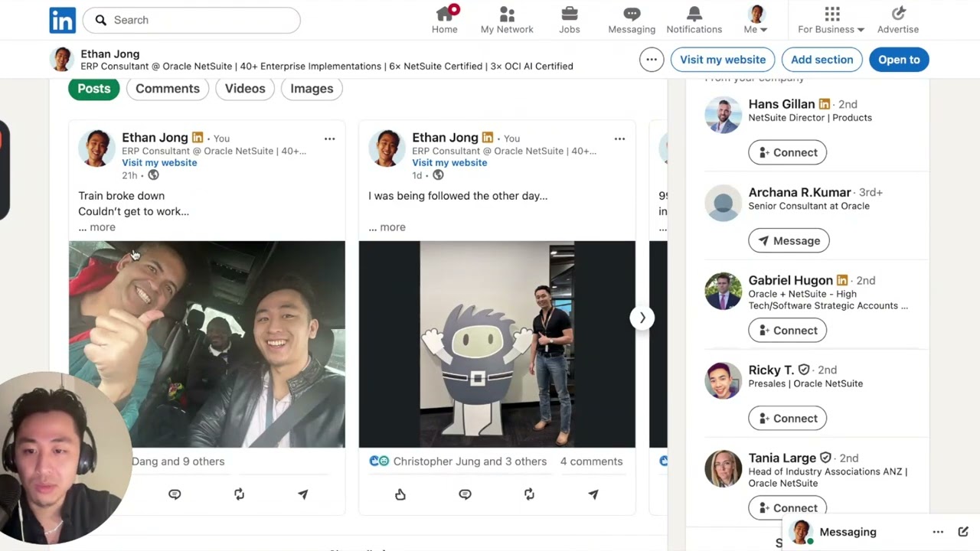Send the being followed post
This screenshot has height=551, width=980.
coord(593,494)
